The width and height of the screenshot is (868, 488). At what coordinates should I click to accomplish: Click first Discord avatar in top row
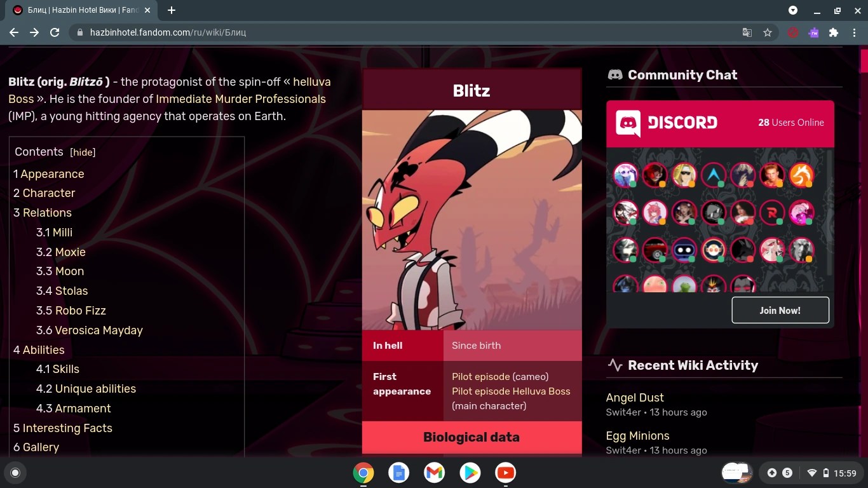click(625, 175)
